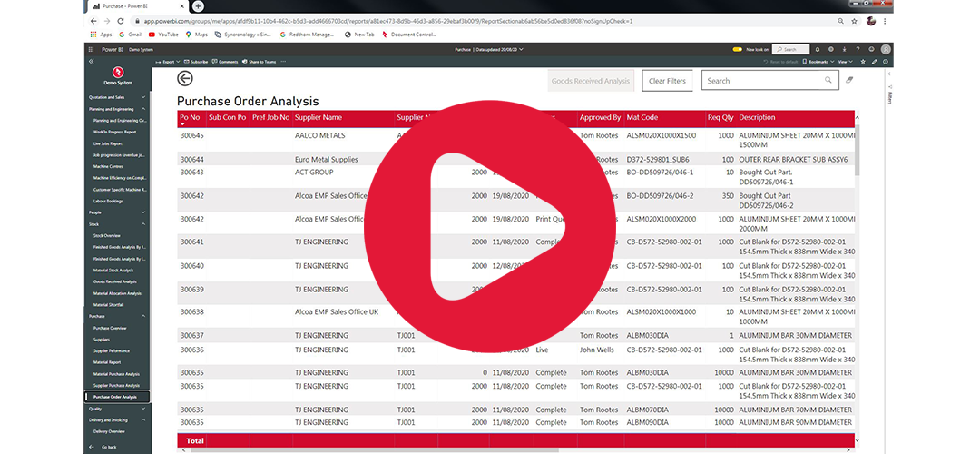Viewport: 980px width, 454px height.
Task: Toggle the New look on switch
Action: (x=738, y=49)
